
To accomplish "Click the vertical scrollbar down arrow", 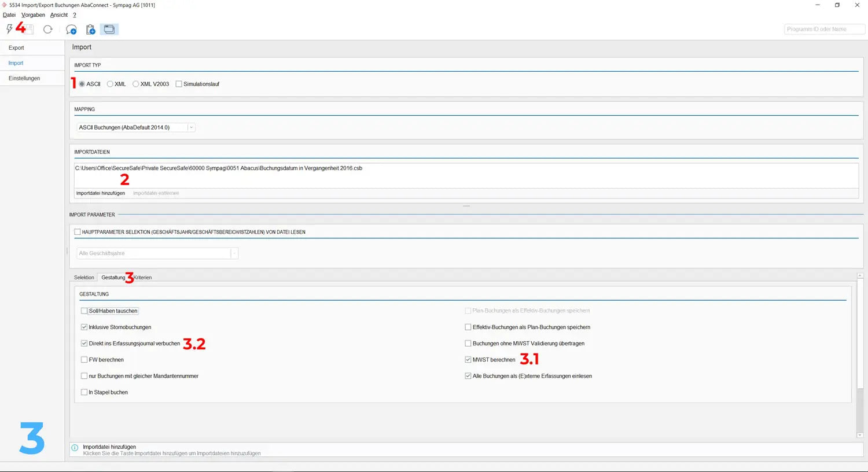I will 860,435.
